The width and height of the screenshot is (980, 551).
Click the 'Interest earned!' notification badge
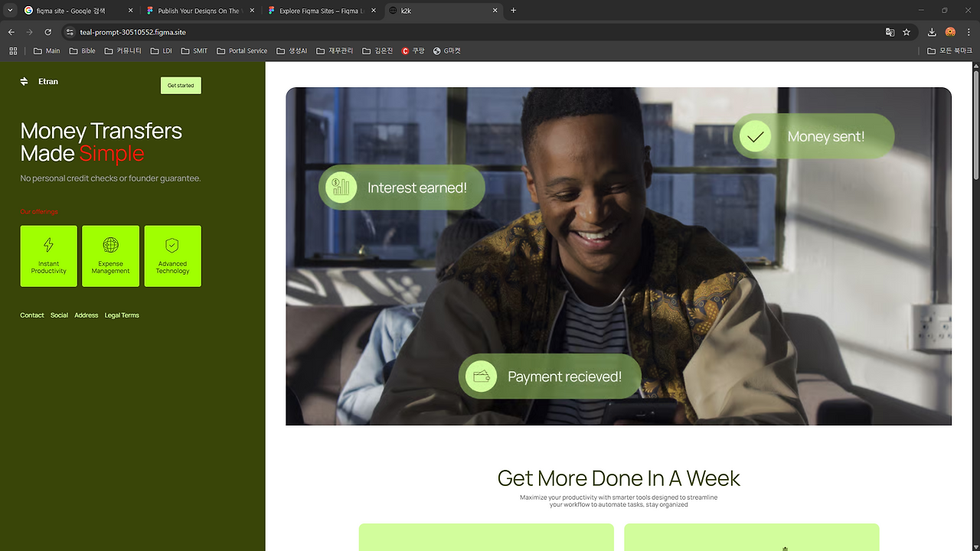point(402,187)
